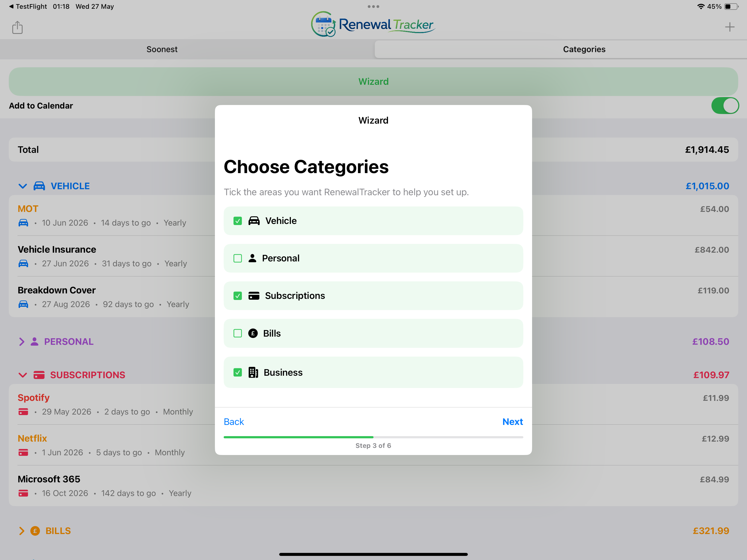Image resolution: width=747 pixels, height=560 pixels.
Task: Untick the Vehicle category checkbox
Action: click(238, 221)
